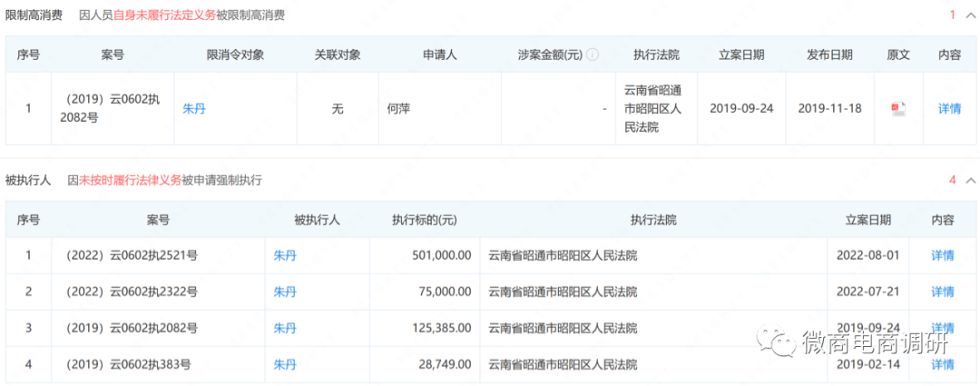Select case number (2022)云0602执2322号
This screenshot has height=386, width=980.
coord(132,292)
